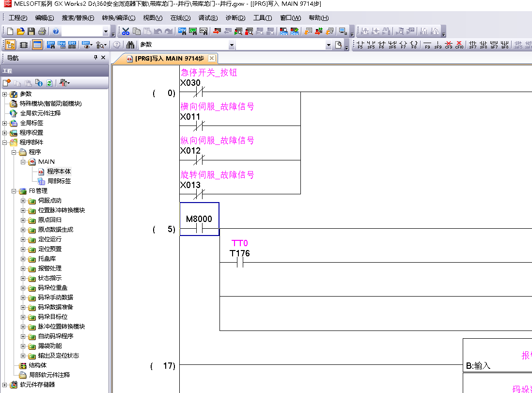Pin the 导航 navigation panel
The image size is (532, 393).
[95, 58]
